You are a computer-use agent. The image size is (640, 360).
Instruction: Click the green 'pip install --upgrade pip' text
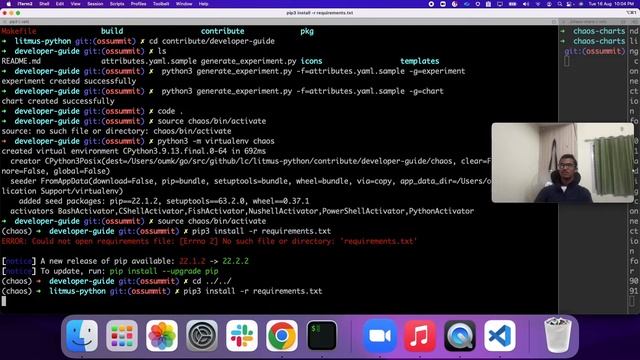point(164,271)
